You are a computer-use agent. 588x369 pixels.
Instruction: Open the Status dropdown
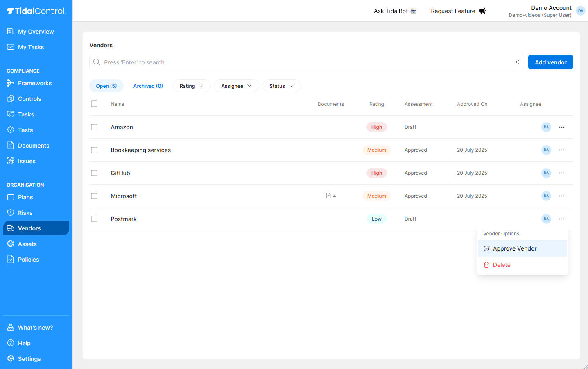coord(281,86)
